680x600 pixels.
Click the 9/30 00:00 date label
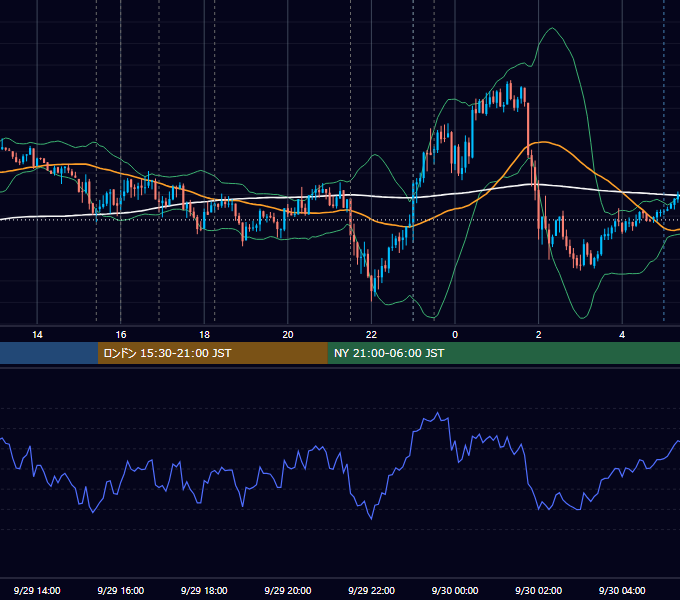pos(455,590)
